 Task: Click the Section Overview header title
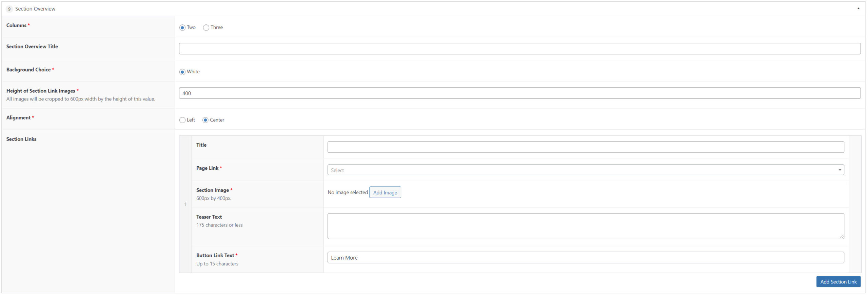pyautogui.click(x=35, y=9)
